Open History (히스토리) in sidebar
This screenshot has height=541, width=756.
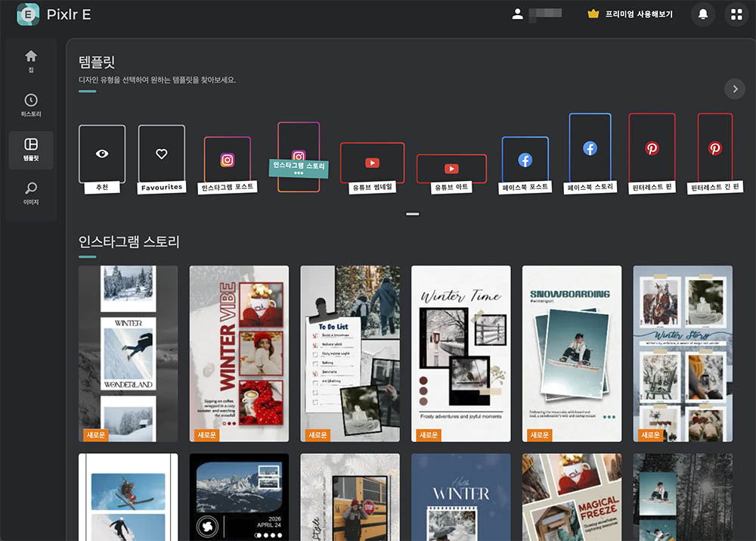coord(31,105)
